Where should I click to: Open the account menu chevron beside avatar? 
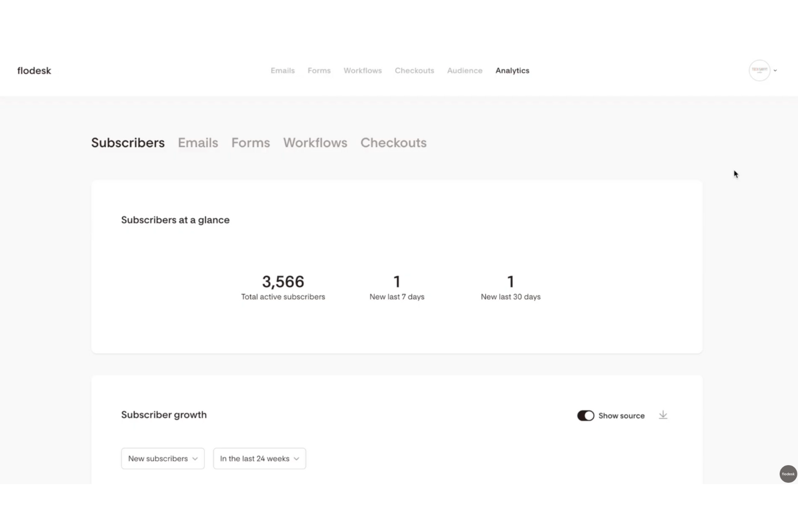(775, 70)
